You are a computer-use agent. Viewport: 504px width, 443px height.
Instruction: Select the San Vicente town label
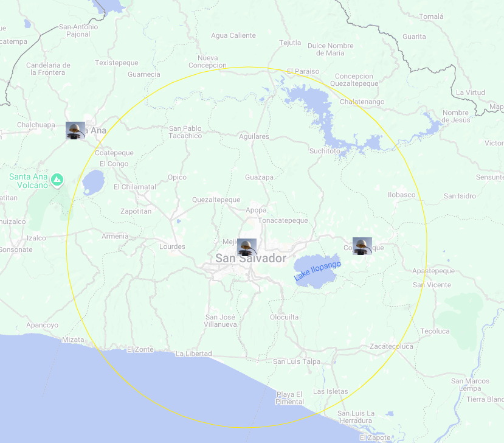(432, 285)
